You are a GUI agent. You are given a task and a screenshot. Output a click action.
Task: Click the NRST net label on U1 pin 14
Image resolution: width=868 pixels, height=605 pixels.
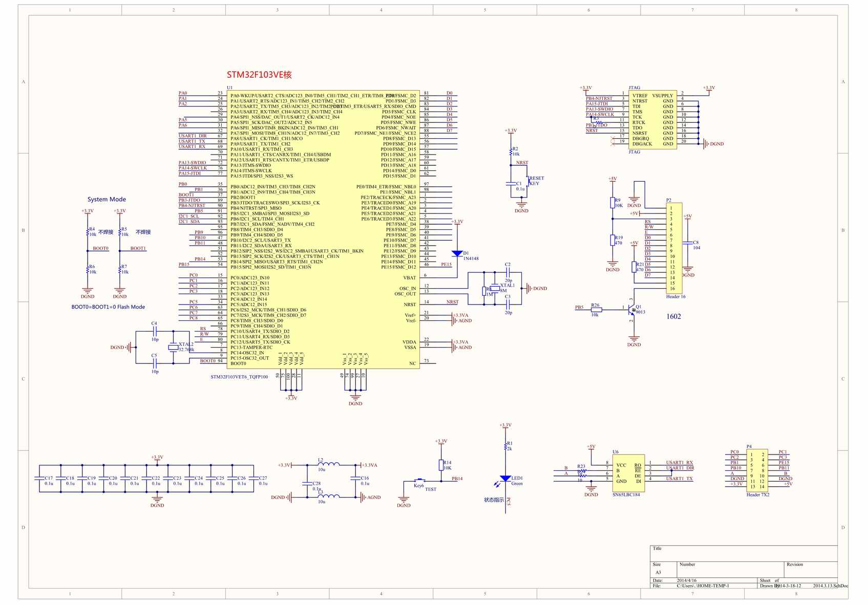click(x=452, y=302)
